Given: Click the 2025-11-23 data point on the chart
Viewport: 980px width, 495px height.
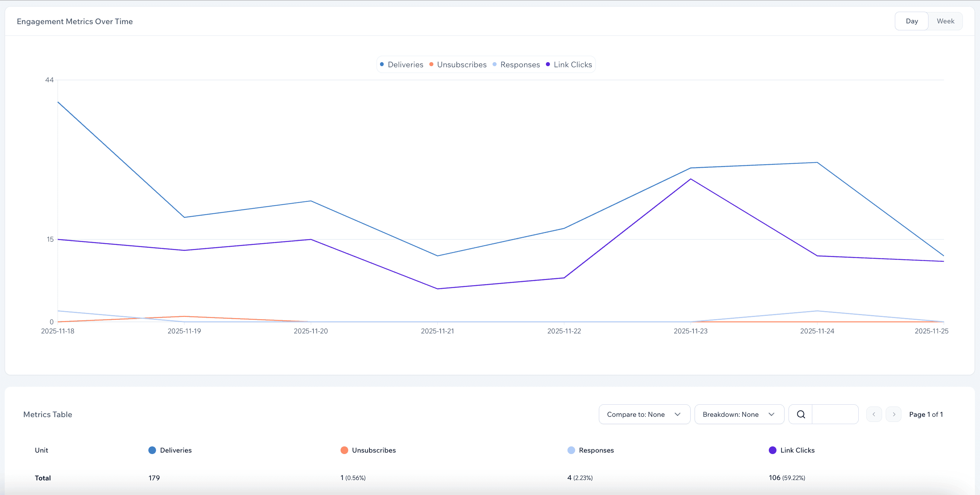Looking at the screenshot, I should pos(691,167).
